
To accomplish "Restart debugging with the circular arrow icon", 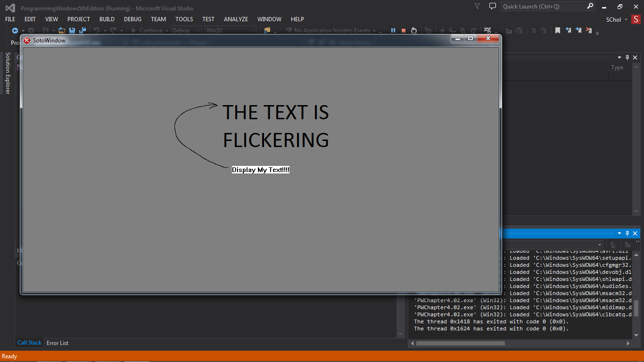I will (413, 30).
